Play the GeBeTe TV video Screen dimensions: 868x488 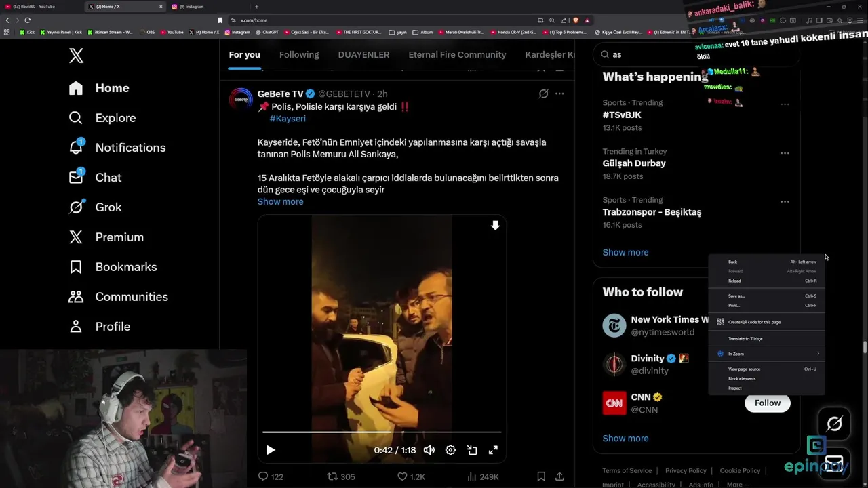271,450
